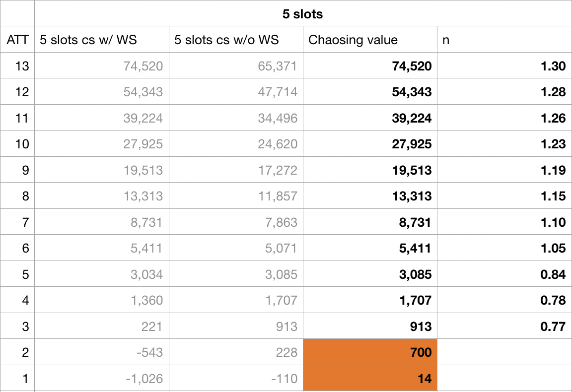Select the orange cell containing 700
Viewport: 572px width, 392px height.
click(370, 353)
